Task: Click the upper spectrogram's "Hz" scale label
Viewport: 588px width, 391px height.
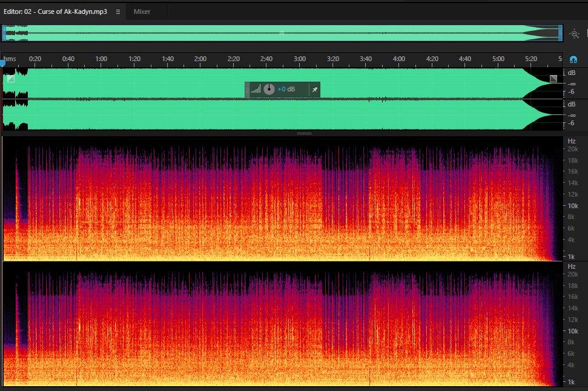Action: [x=572, y=141]
